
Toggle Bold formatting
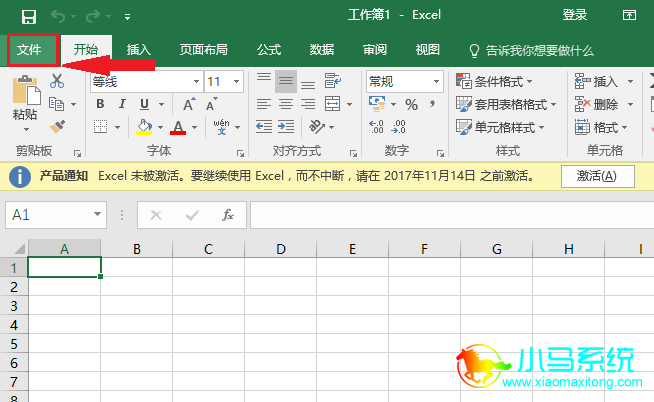pyautogui.click(x=100, y=104)
